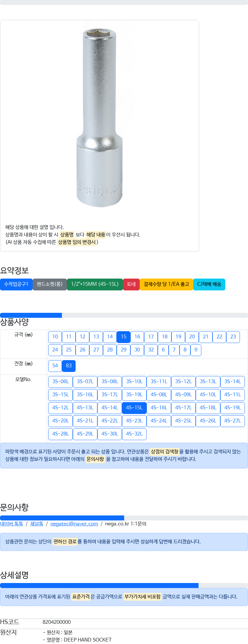Choose size 10 in 규격 options
Viewport: 248px width, 644px height.
coord(55,337)
